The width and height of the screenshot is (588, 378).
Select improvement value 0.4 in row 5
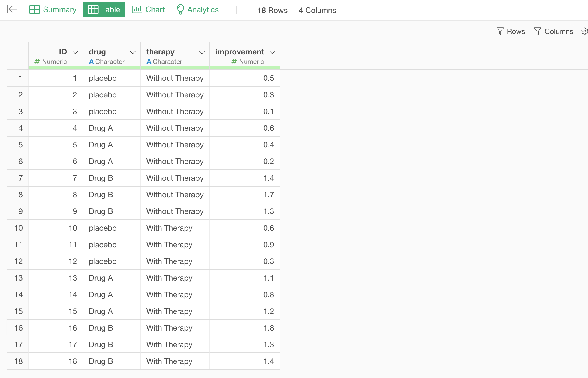pyautogui.click(x=245, y=145)
